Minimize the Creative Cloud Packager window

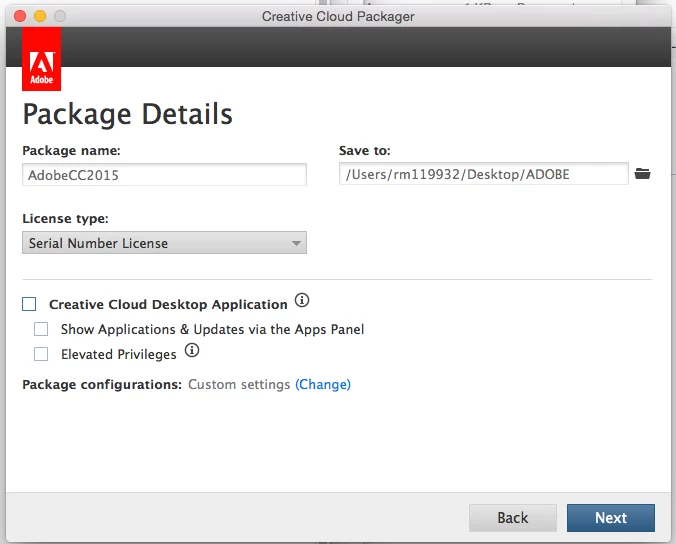(x=40, y=16)
